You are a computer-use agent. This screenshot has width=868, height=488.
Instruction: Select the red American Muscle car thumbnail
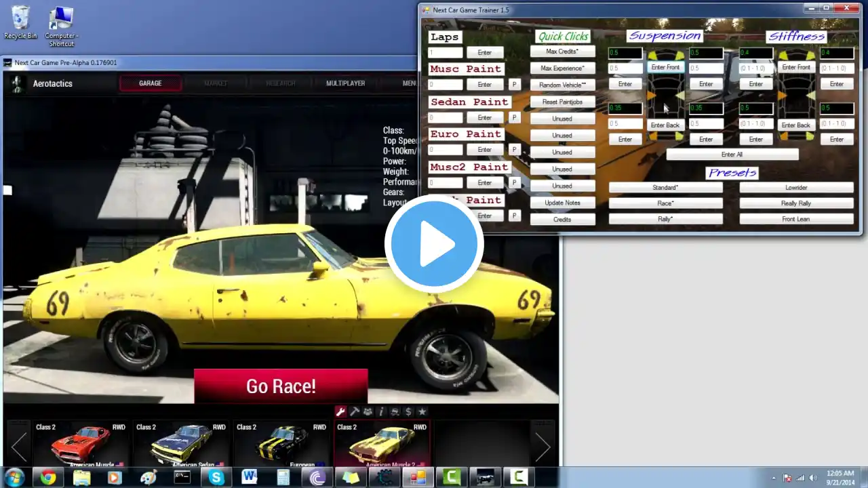click(81, 445)
